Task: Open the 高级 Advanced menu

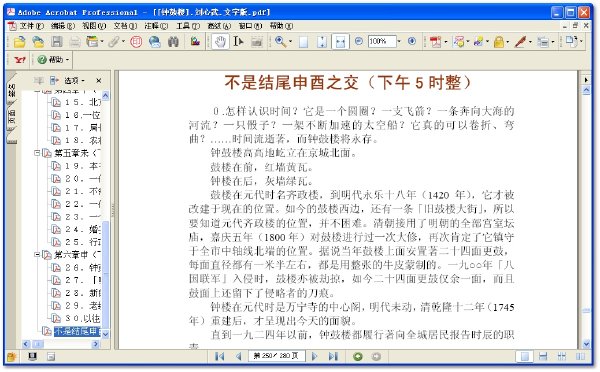Action: (219, 26)
